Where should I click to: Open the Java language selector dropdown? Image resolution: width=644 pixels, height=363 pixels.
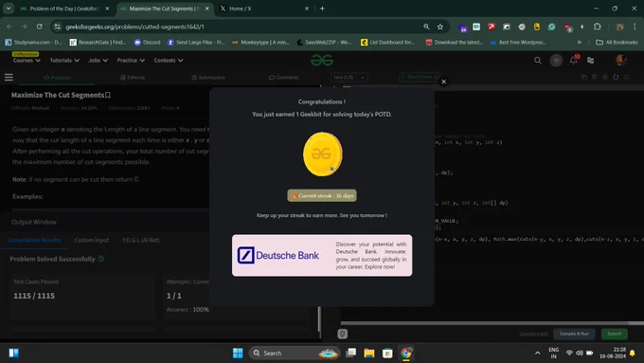349,78
